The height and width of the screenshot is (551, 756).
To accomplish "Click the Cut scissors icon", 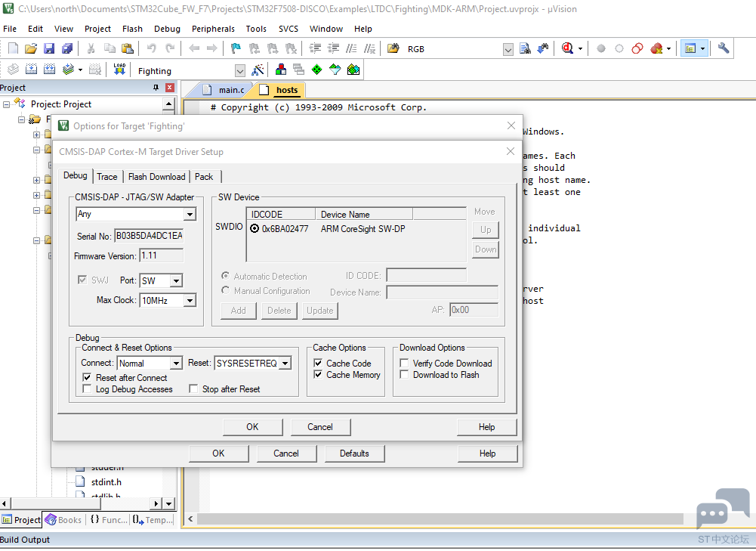I will pyautogui.click(x=91, y=48).
